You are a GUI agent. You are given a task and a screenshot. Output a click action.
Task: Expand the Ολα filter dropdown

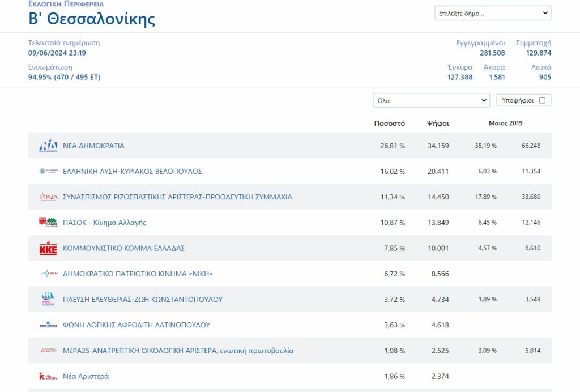[432, 101]
